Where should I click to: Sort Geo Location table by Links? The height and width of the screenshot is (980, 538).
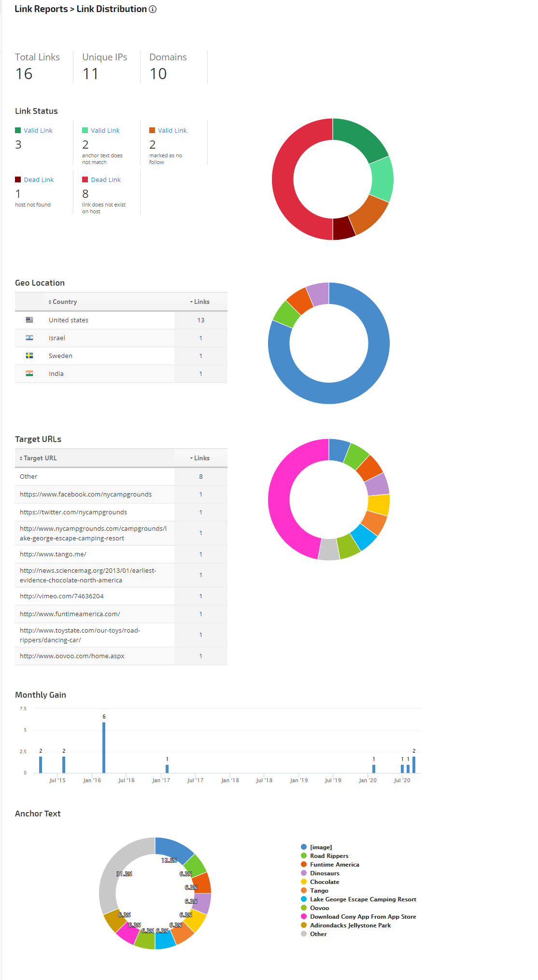pos(201,302)
